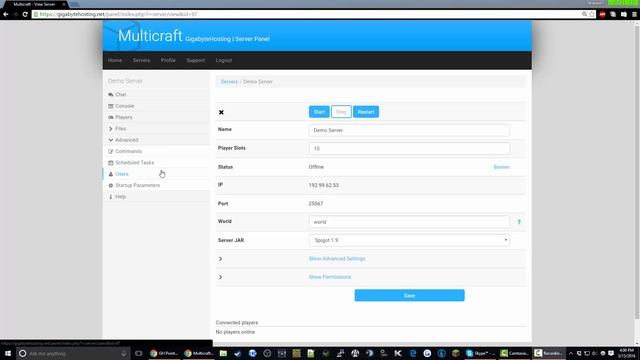Bookmark the page with star icon
Viewport: 640px width, 360px height.
pyautogui.click(x=592, y=14)
